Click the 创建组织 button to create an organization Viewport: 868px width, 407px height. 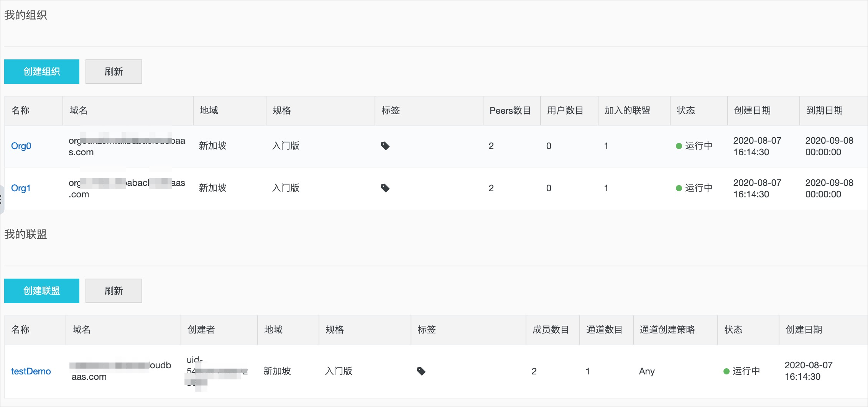coord(41,71)
